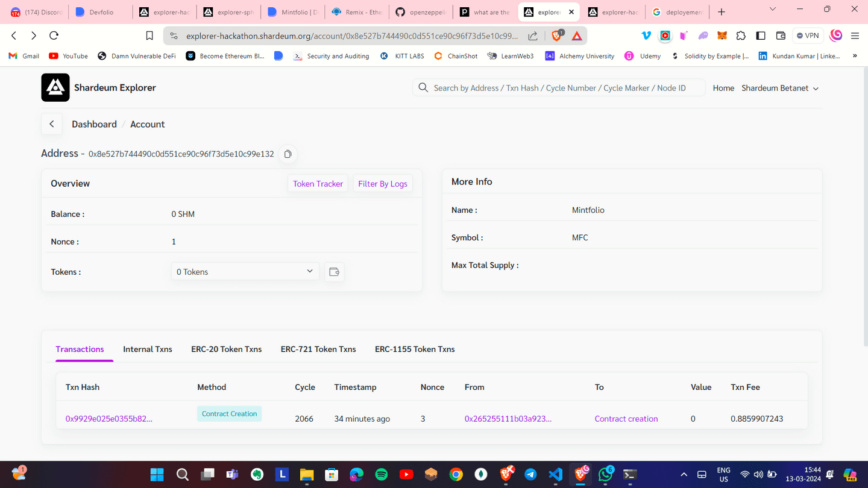Open site settings icon in address bar

click(174, 36)
